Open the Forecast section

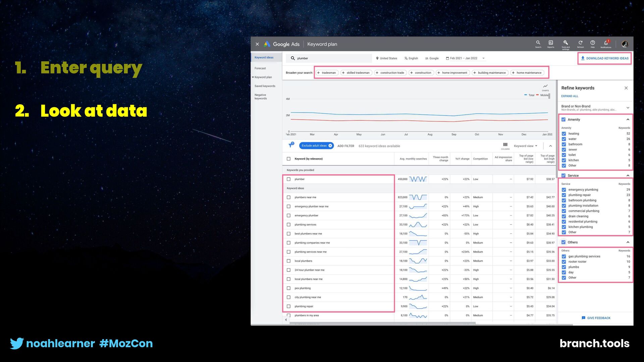tap(260, 68)
